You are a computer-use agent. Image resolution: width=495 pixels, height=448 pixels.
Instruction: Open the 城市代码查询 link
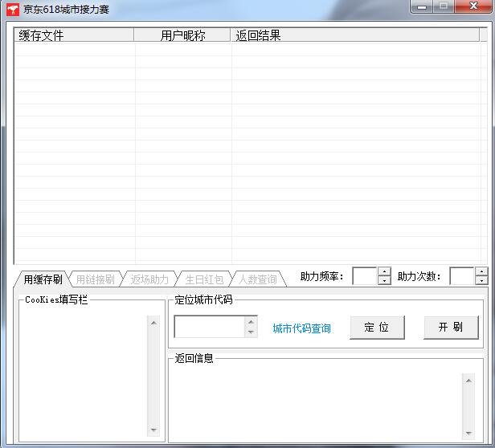click(x=301, y=328)
